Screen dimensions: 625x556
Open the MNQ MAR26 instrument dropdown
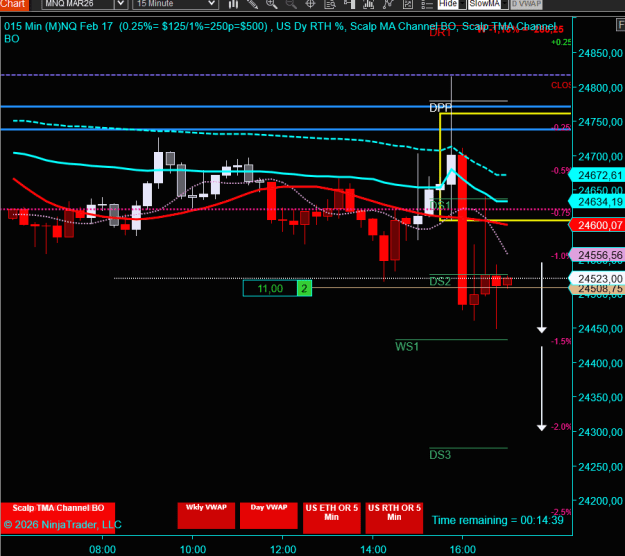coord(120,4)
